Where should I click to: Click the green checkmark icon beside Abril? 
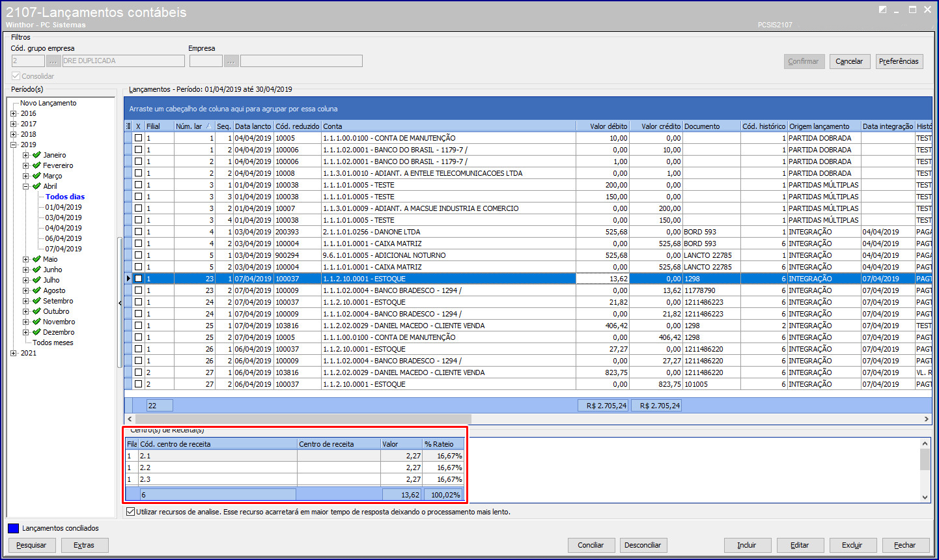pos(36,186)
